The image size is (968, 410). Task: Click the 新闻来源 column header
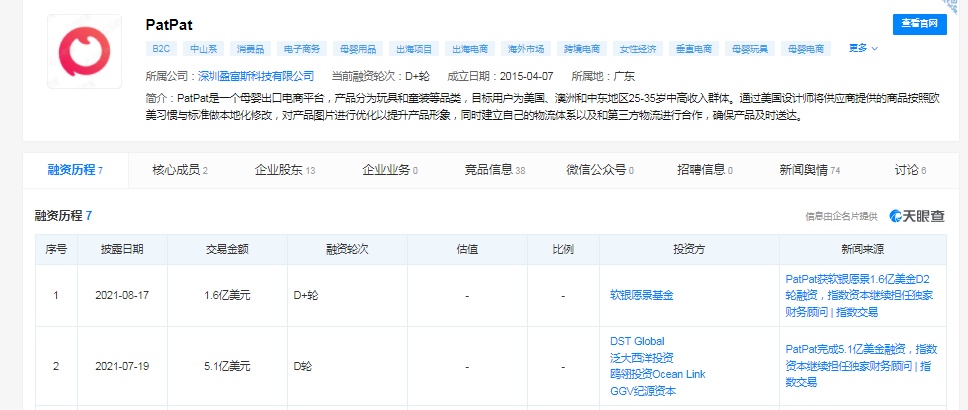[x=862, y=249]
